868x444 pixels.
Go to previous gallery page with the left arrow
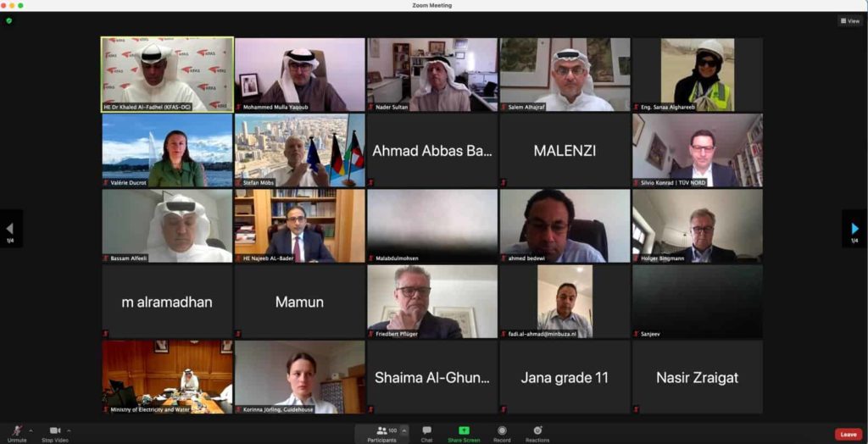point(10,228)
